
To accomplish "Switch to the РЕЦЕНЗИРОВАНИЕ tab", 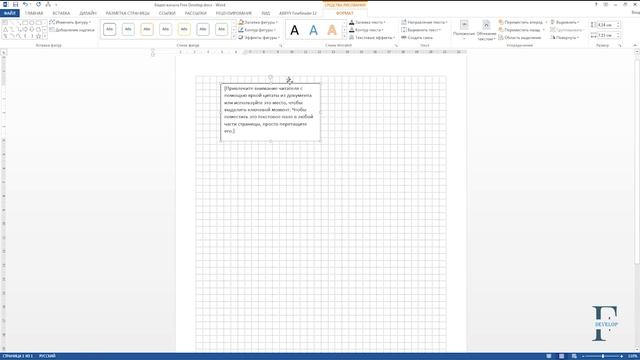I will [233, 13].
